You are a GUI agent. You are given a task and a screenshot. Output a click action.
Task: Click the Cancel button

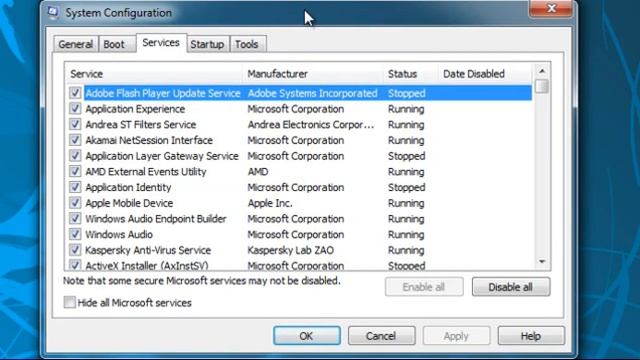point(381,336)
